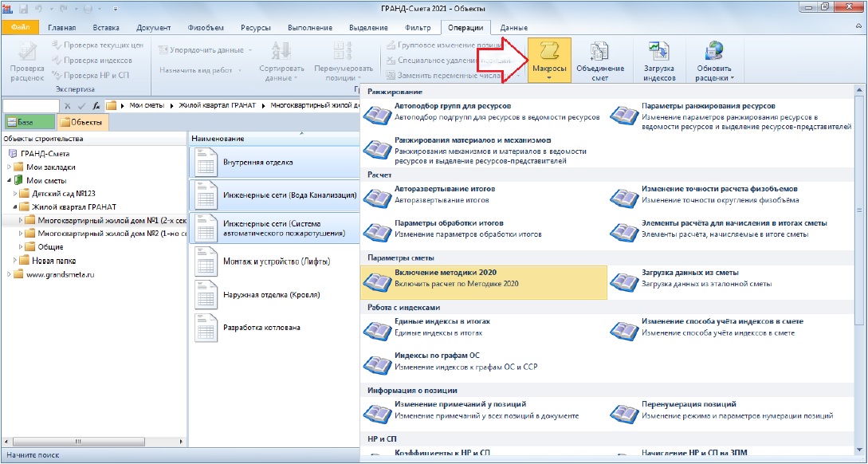Viewport: 868px width, 464px height.
Task: Switch to the Выделение tab
Action: [x=368, y=28]
